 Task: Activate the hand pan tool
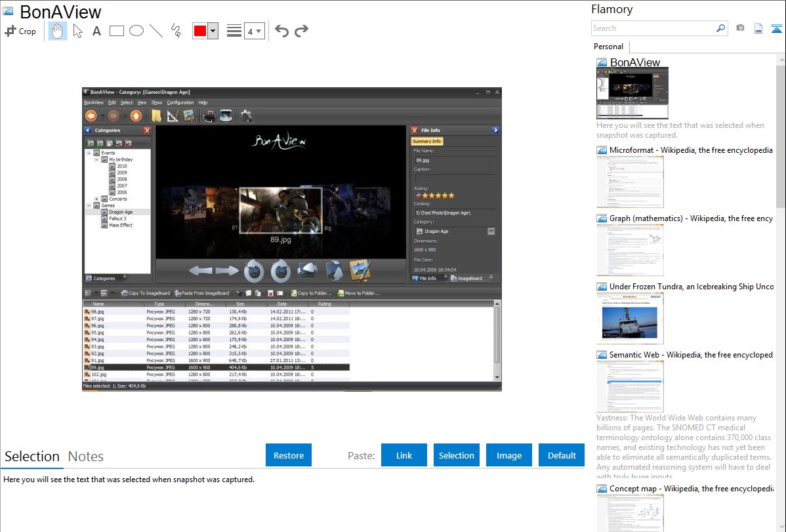(x=57, y=31)
